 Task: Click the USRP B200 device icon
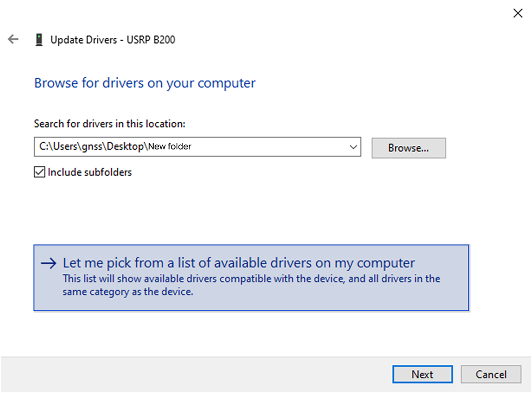click(39, 40)
